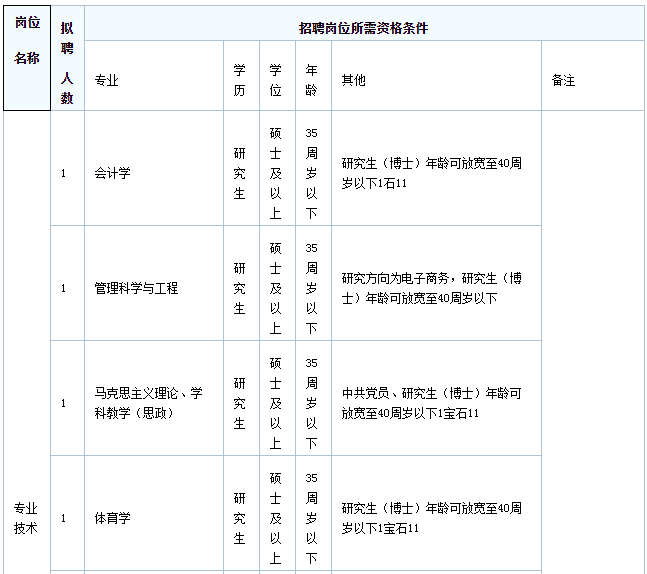Screen dimensions: 647x574
Task: Select 硕士及以上 degree cell in 马克思主义理论 row
Action: pos(276,403)
